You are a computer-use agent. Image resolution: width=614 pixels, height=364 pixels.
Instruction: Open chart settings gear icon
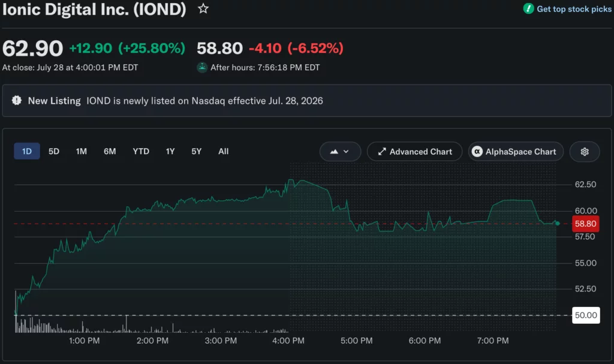coord(584,152)
